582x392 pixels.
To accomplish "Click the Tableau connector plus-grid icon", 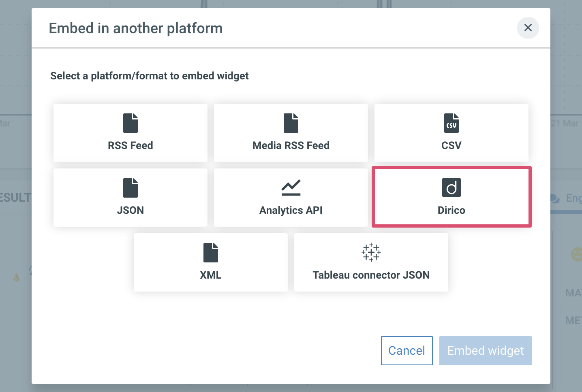I will click(x=371, y=252).
